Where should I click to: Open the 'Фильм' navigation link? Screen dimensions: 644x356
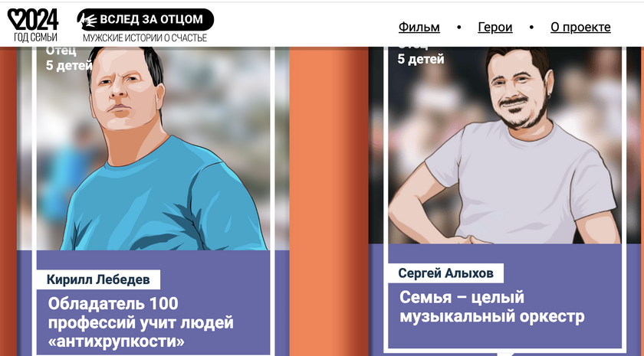pos(419,27)
